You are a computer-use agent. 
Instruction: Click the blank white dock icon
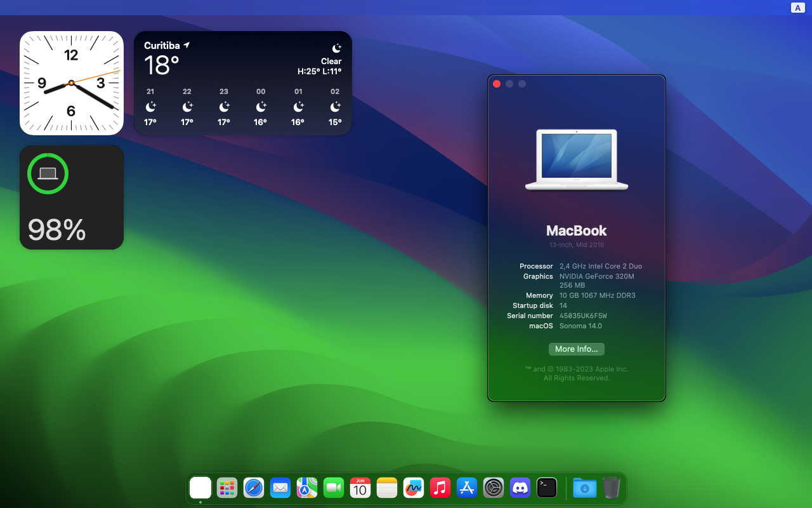coord(200,488)
